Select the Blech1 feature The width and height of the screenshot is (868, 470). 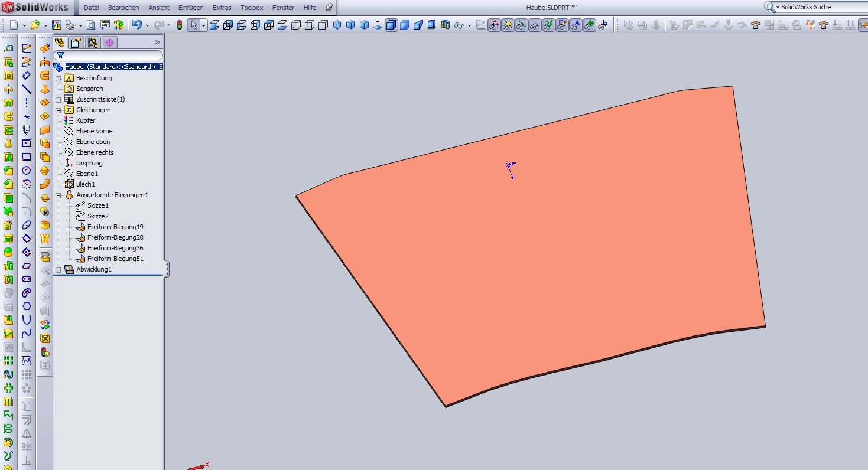click(x=86, y=184)
